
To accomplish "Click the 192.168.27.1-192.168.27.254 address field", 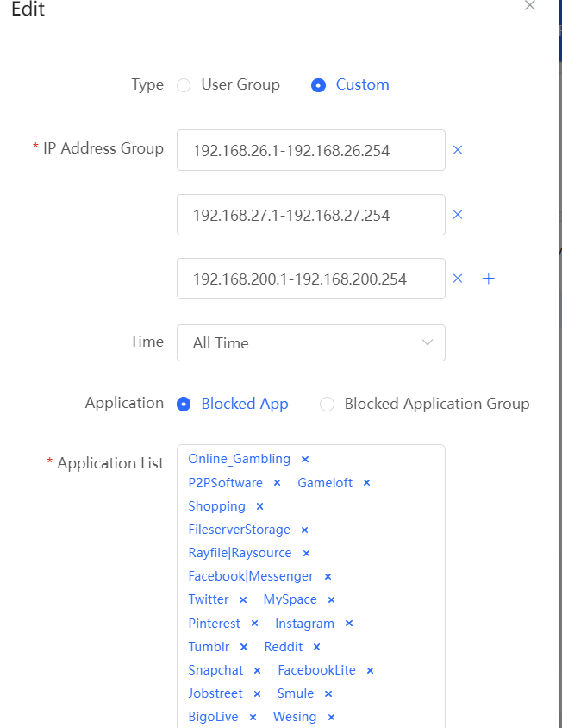I will point(311,215).
